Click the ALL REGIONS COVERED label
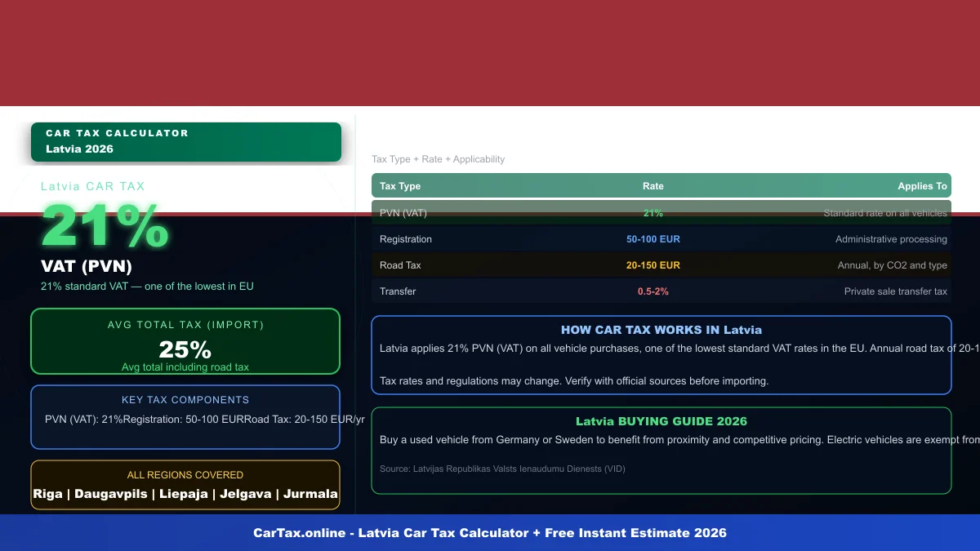 click(x=185, y=475)
